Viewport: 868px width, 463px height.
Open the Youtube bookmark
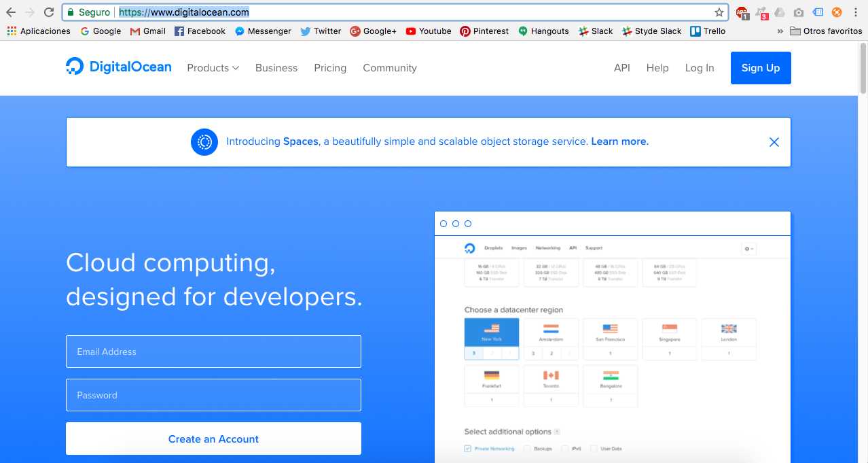(x=429, y=31)
